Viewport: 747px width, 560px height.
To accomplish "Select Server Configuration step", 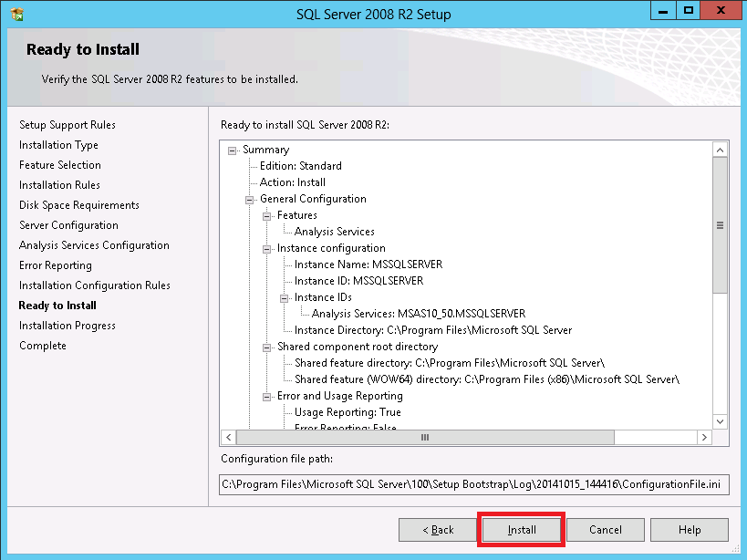I will (x=68, y=225).
